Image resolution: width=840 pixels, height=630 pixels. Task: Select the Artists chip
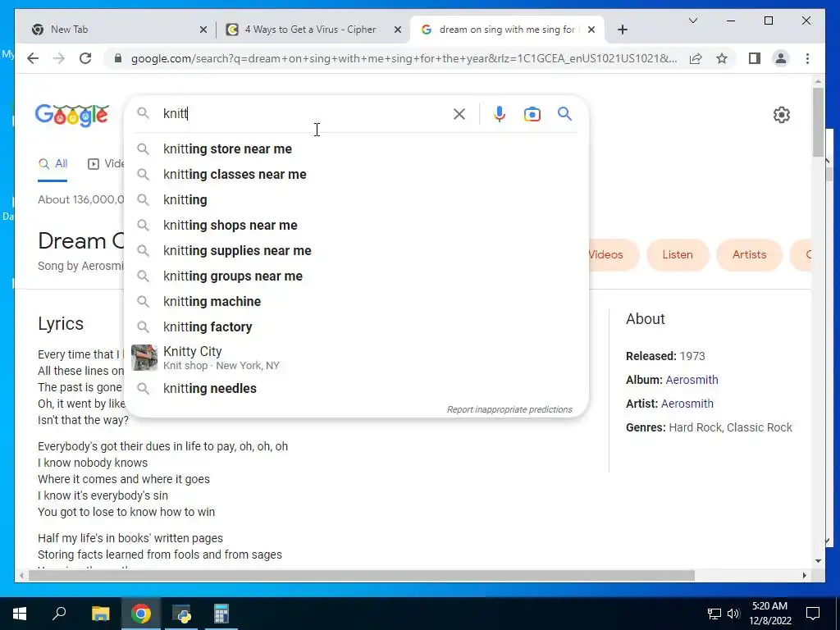750,255
